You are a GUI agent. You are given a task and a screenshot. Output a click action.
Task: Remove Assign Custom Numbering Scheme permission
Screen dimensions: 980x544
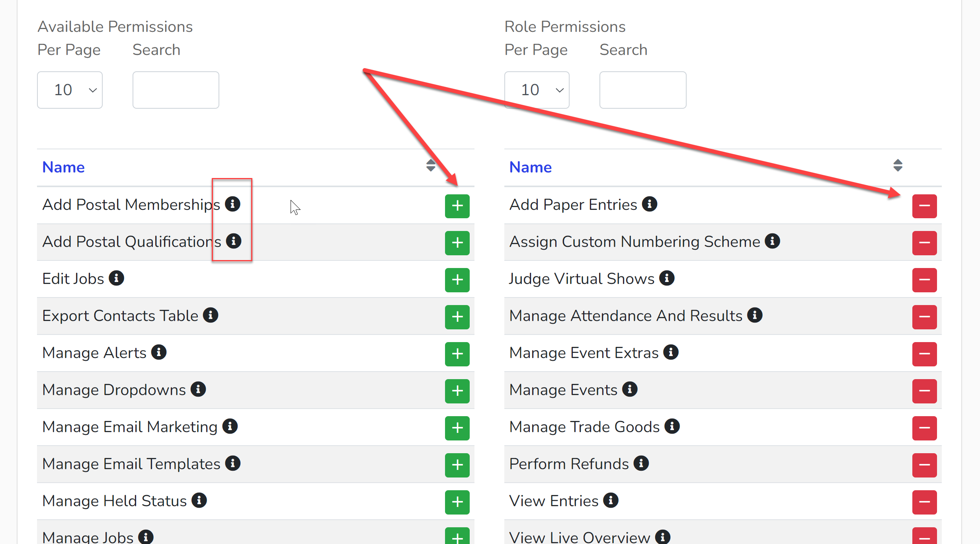click(x=924, y=243)
